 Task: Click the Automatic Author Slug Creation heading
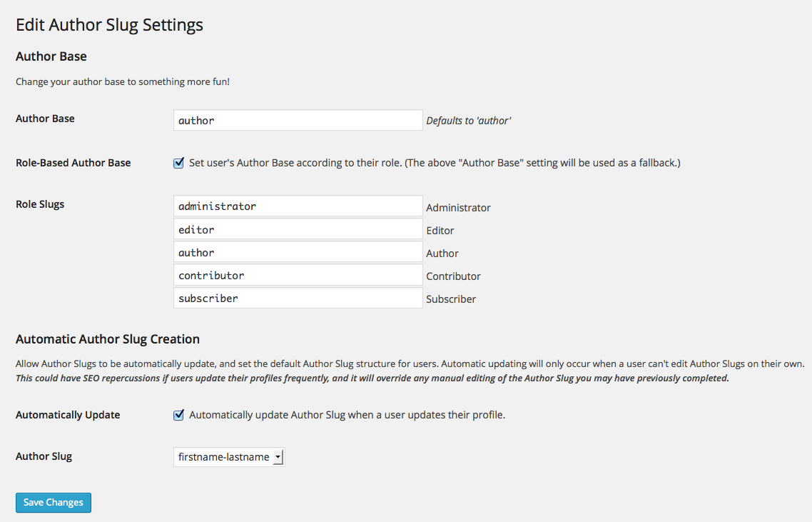tap(108, 339)
